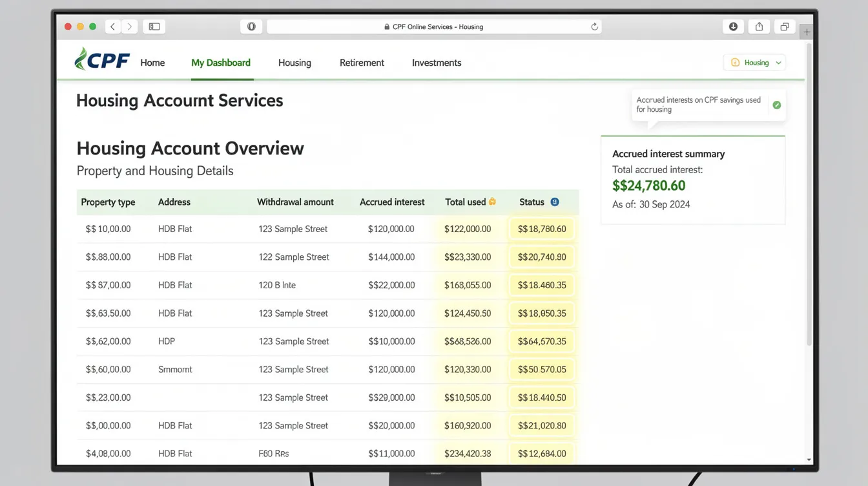Open the Housing dropdown at top right

click(754, 63)
